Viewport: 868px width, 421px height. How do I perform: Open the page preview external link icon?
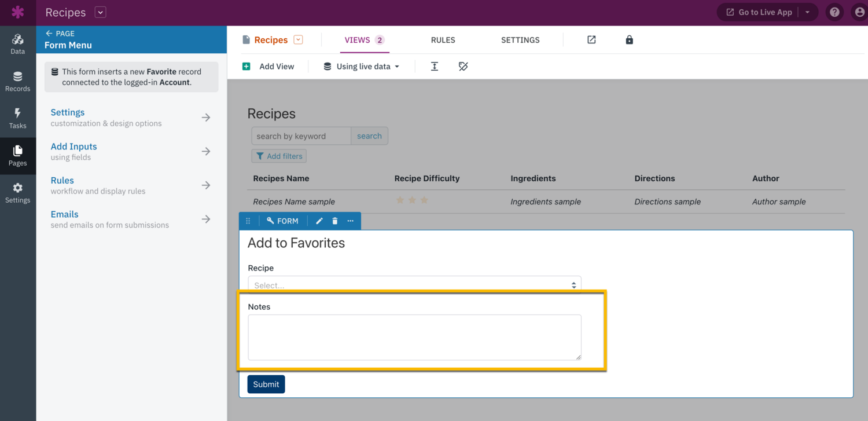(591, 40)
